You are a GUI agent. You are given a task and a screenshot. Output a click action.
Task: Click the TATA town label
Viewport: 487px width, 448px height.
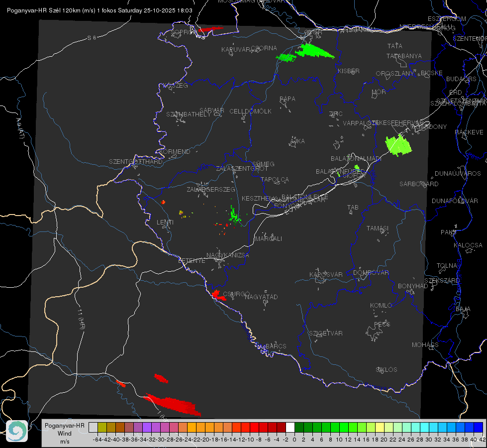click(x=395, y=46)
